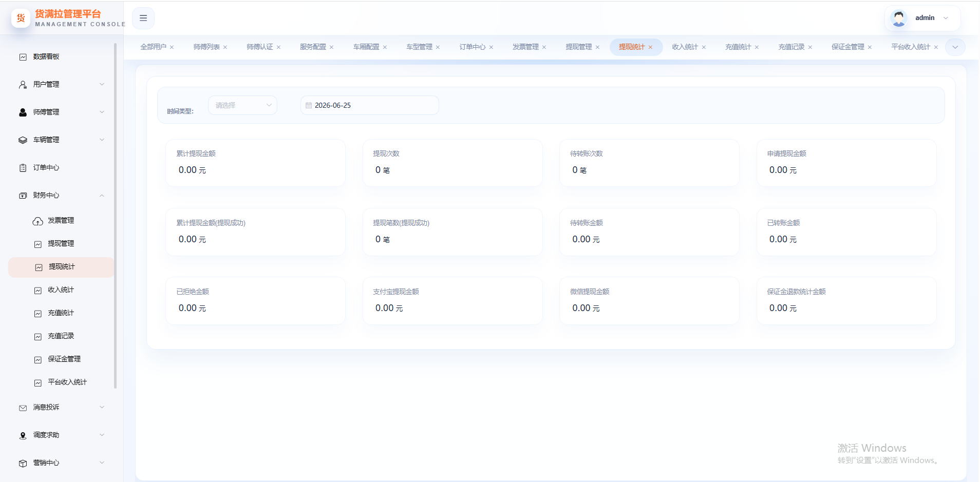Expand the tabs overflow dropdown arrow
The image size is (980, 482).
[x=955, y=47]
